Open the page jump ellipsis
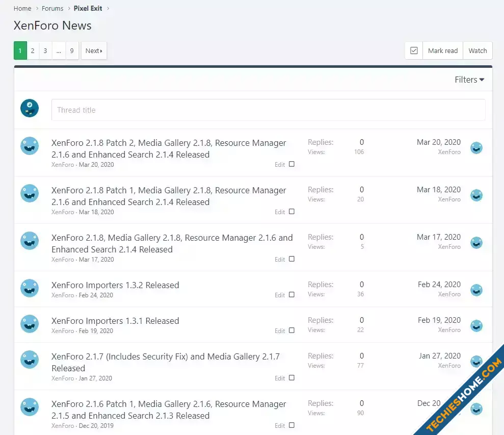Screen dimensions: 504x435 tap(59, 50)
